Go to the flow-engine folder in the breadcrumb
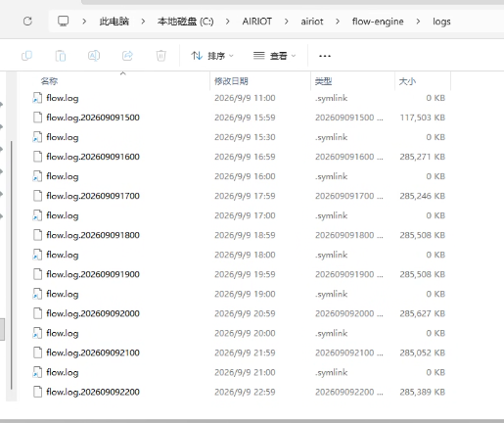Image resolution: width=504 pixels, height=423 pixels. click(378, 22)
